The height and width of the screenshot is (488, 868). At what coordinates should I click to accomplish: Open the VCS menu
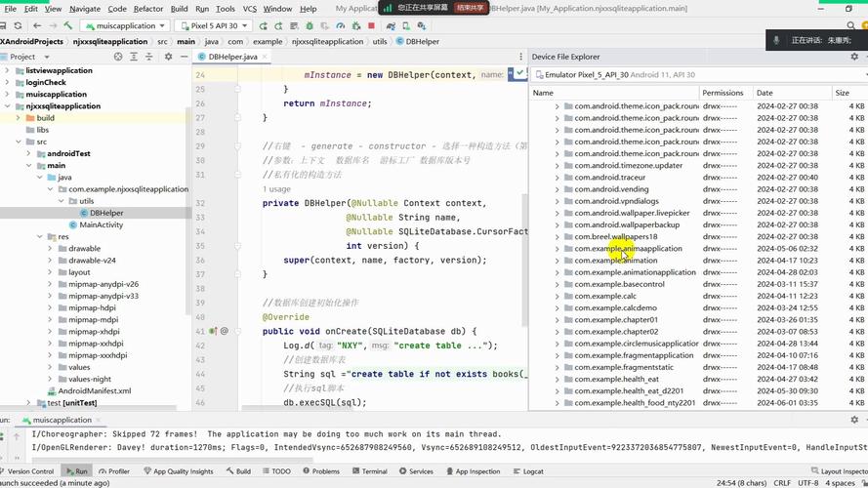coord(250,9)
